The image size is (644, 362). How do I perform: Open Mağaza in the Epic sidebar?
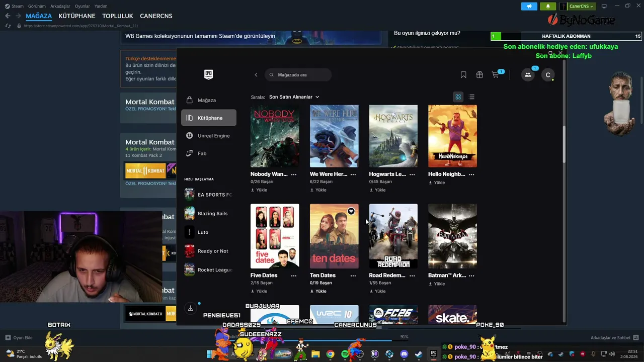(209, 100)
